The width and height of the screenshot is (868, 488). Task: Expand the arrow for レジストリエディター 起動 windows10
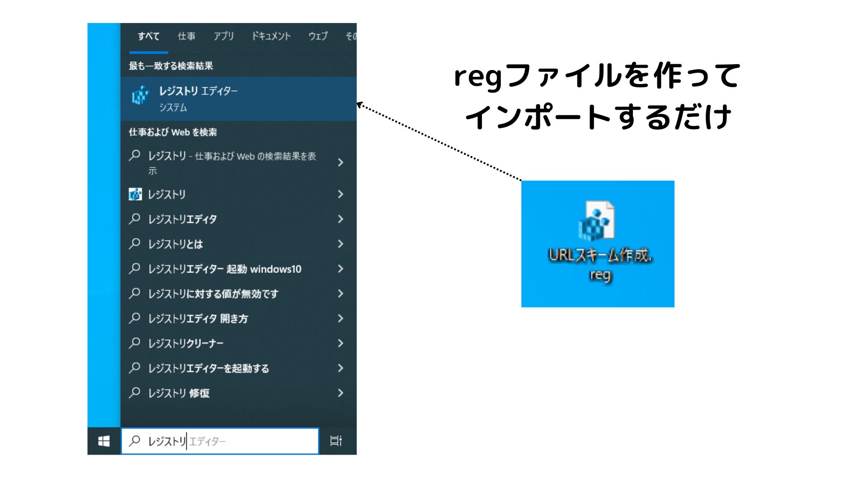[340, 269]
